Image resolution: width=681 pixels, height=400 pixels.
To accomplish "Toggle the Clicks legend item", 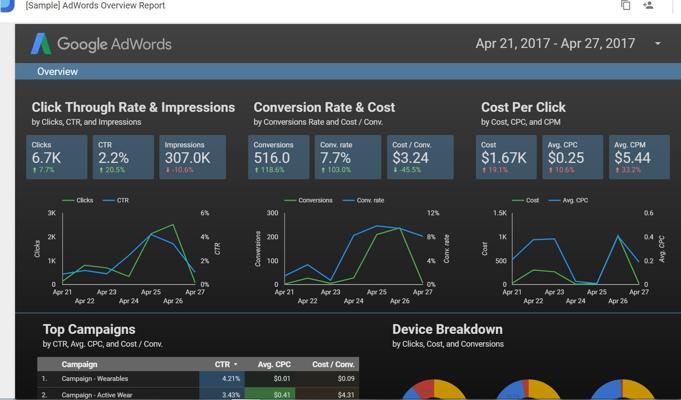I will pyautogui.click(x=78, y=200).
